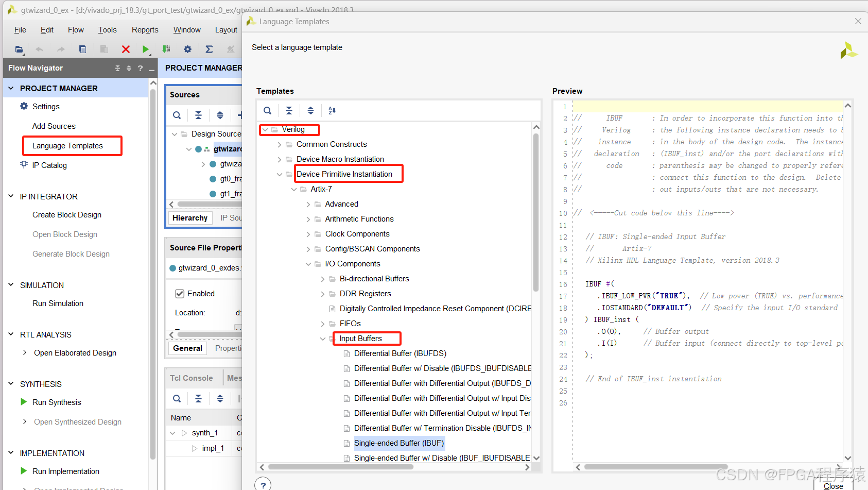Select Tcl Console tab

tap(192, 378)
